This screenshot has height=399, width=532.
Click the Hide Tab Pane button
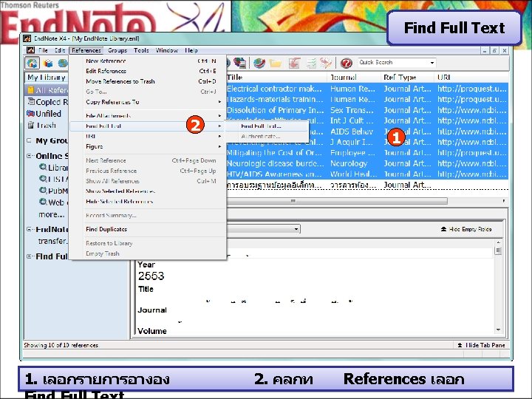481,345
